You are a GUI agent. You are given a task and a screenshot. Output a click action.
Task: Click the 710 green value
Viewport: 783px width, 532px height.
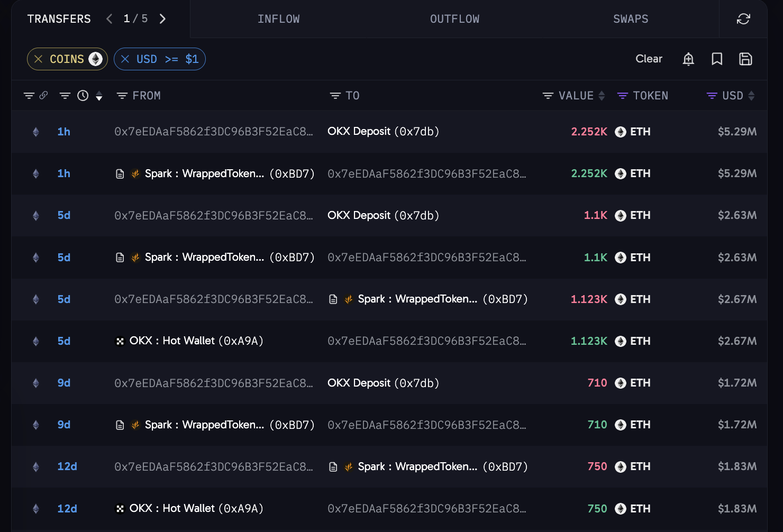(597, 425)
